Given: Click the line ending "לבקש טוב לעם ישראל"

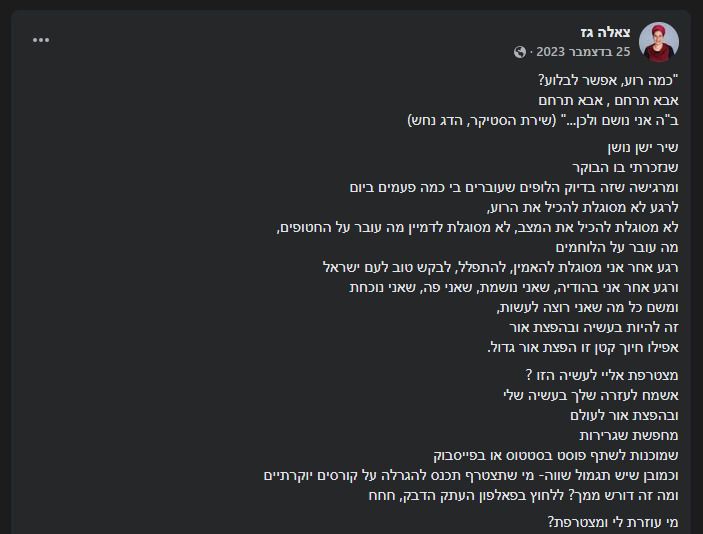Looking at the screenshot, I should pos(501,267).
